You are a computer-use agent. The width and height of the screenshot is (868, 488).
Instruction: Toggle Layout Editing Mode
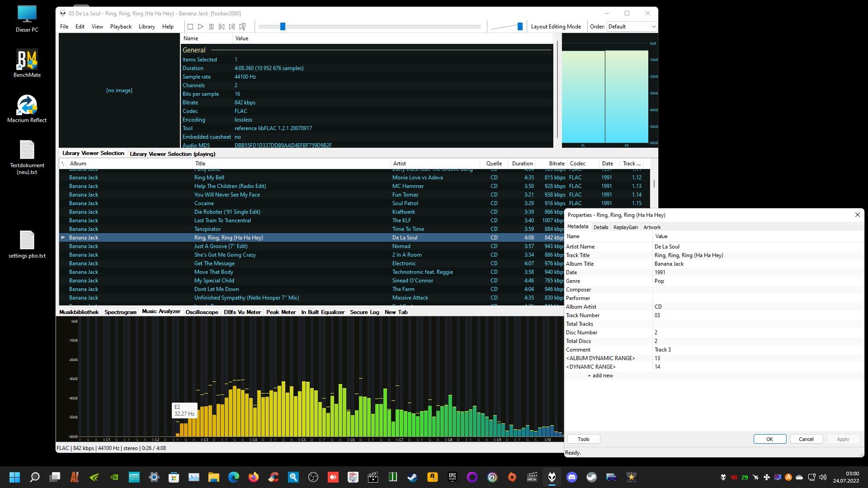click(556, 27)
